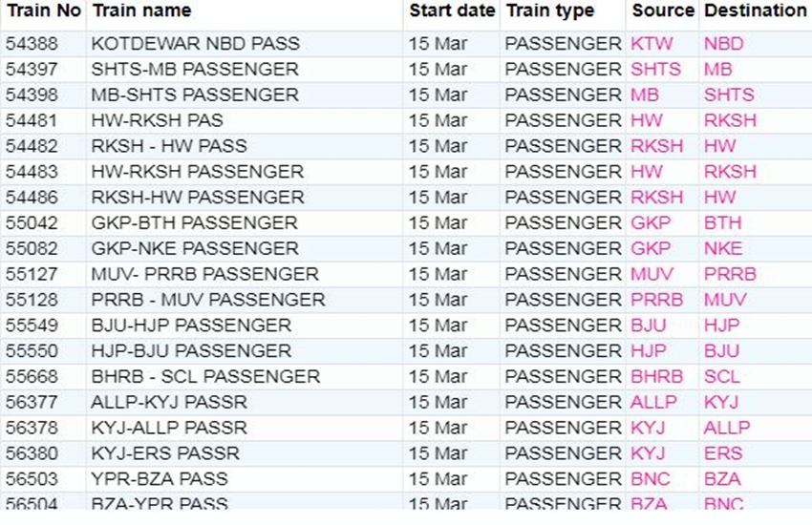This screenshot has width=812, height=525.
Task: Click the Train name column header
Action: [141, 11]
